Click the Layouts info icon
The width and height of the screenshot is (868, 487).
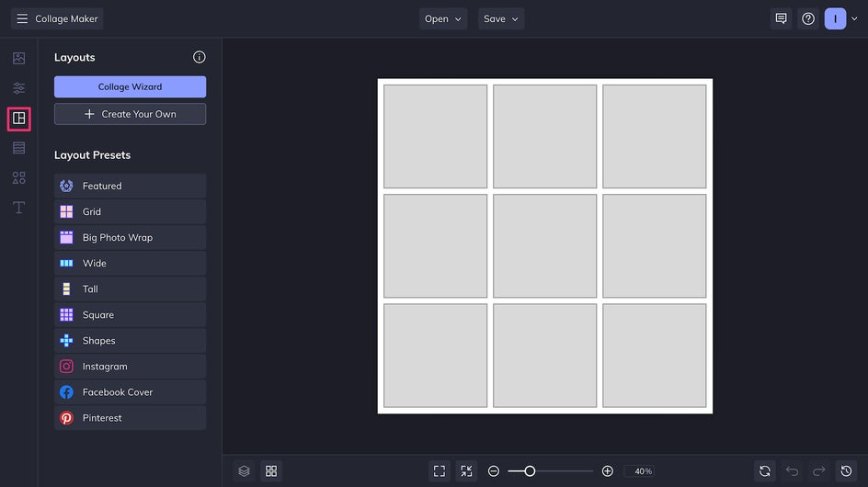tap(200, 57)
